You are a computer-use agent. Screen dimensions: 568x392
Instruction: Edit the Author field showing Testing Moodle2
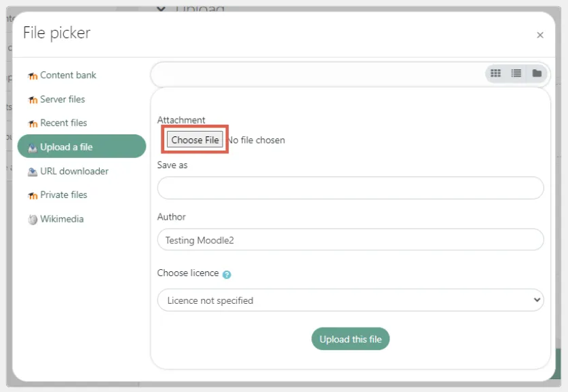350,239
